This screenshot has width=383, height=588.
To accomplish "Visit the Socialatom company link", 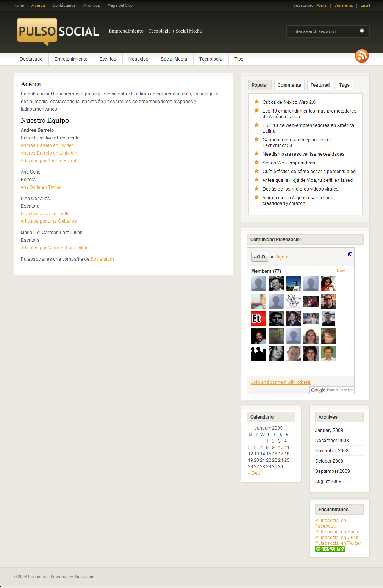I will 102,259.
